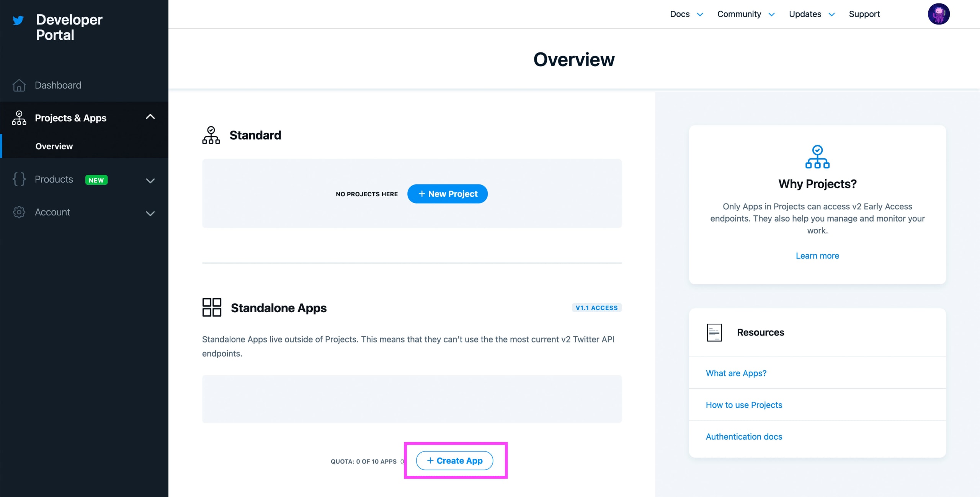Viewport: 980px width, 497px height.
Task: Open the user profile avatar
Action: pos(939,14)
